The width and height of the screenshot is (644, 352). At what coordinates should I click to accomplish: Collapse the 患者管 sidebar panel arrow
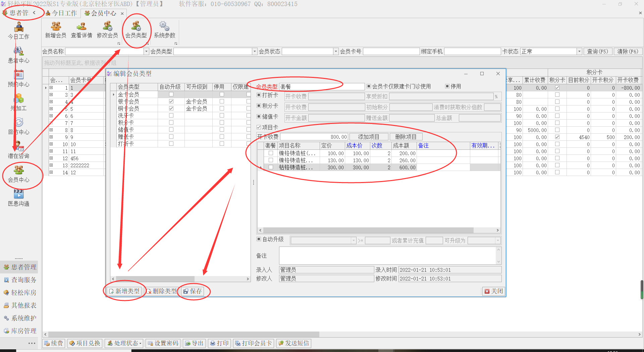pos(34,13)
